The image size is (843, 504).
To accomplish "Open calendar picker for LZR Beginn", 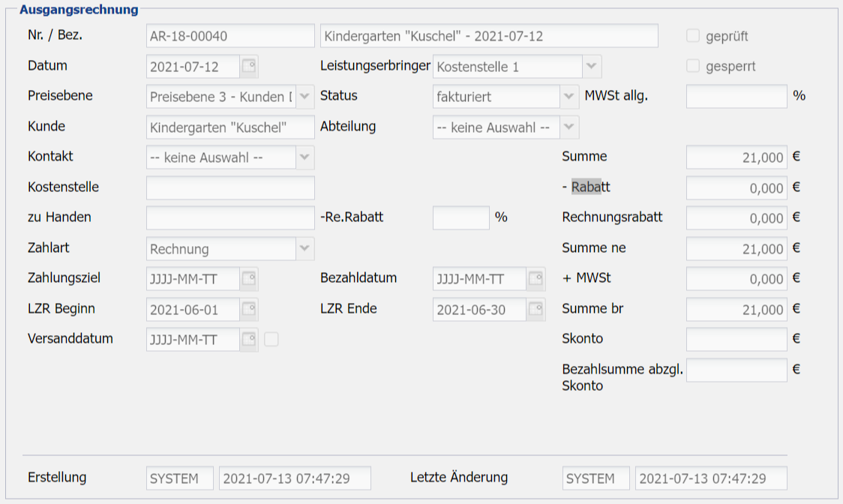I will tap(249, 309).
